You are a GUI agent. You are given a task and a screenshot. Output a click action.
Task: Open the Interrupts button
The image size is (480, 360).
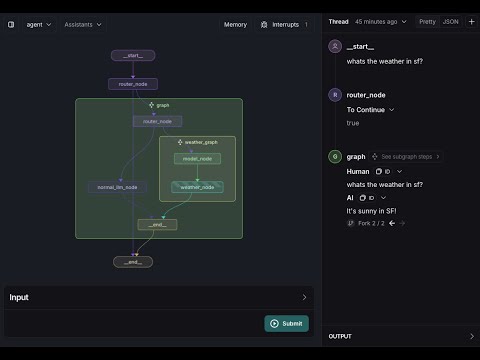[x=285, y=25]
